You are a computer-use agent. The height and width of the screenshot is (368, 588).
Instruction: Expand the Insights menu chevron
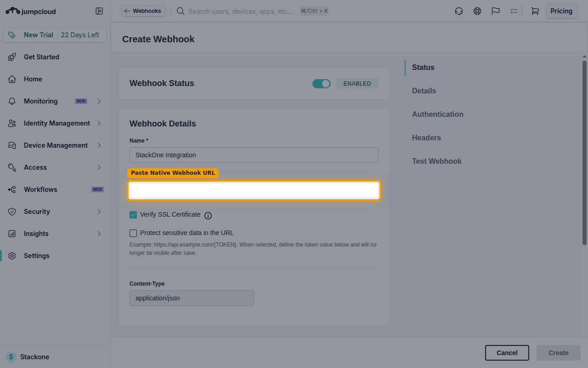tap(99, 234)
